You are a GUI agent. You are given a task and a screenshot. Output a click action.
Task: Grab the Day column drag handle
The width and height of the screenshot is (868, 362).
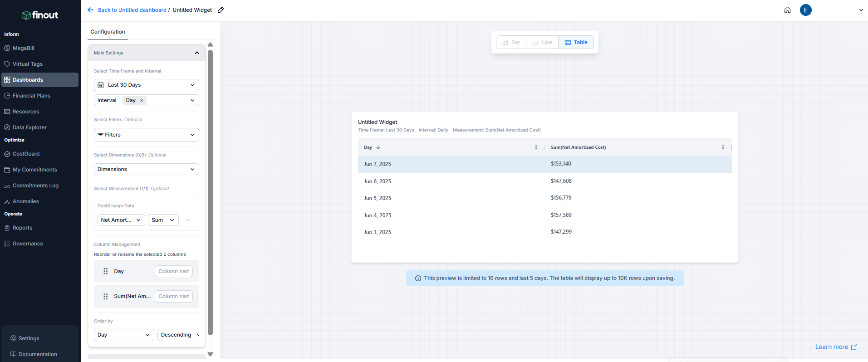point(106,271)
